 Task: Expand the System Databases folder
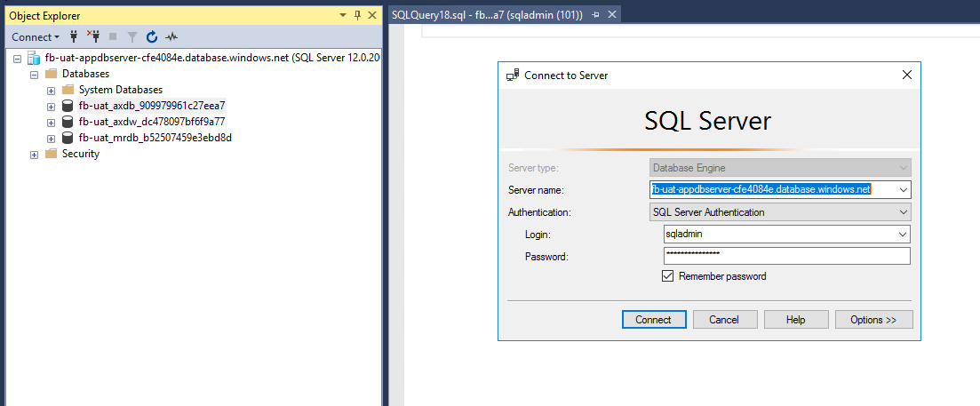(52, 91)
